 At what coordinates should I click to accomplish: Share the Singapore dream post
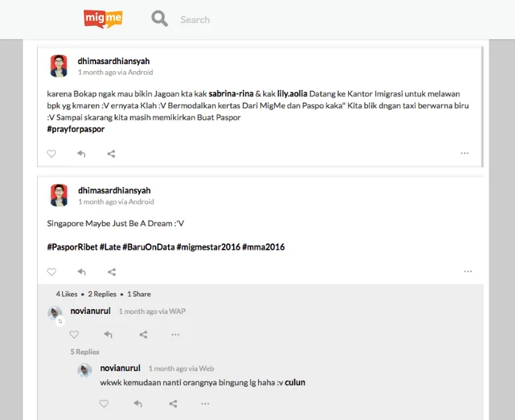(x=112, y=272)
